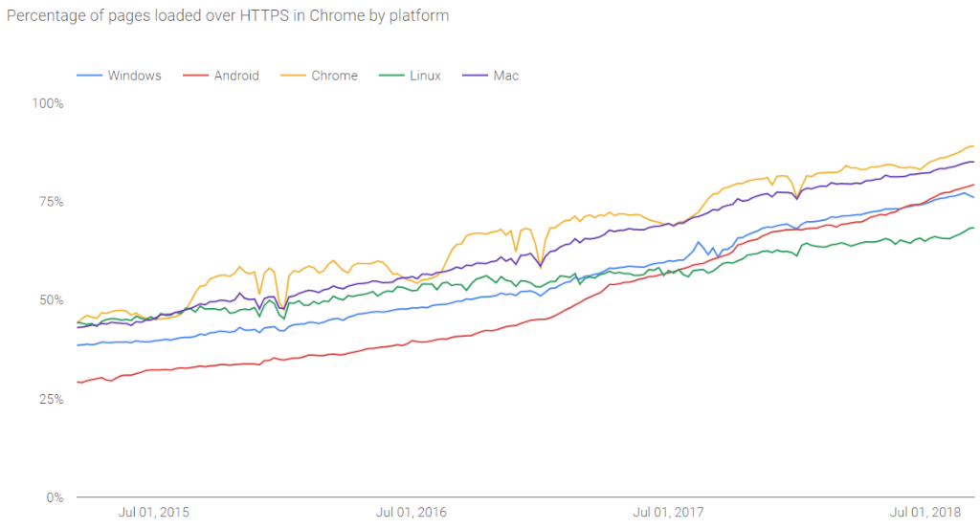Click the Jul 01, 2016 axis label
Image resolution: width=980 pixels, height=529 pixels.
point(412,513)
